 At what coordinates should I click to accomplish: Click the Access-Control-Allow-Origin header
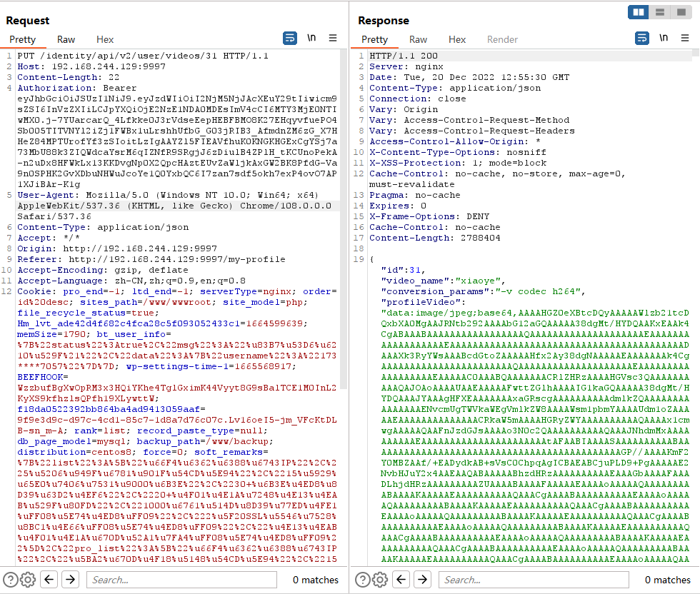[455, 141]
